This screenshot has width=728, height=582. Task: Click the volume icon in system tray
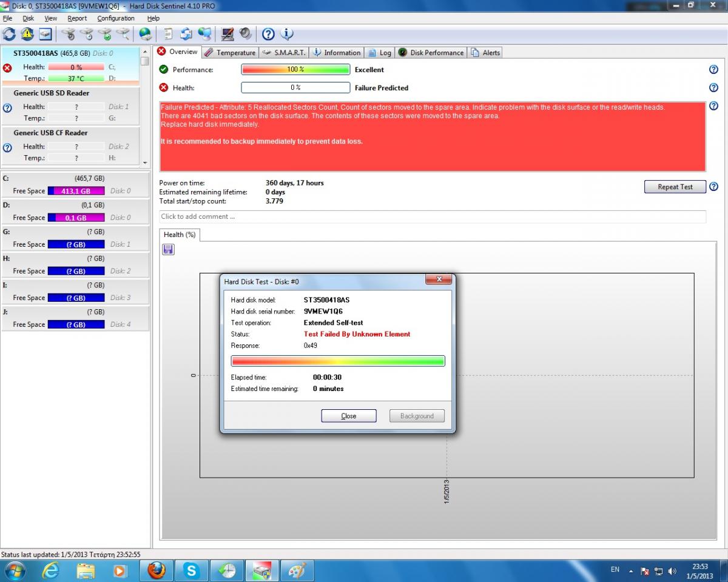[x=672, y=571]
